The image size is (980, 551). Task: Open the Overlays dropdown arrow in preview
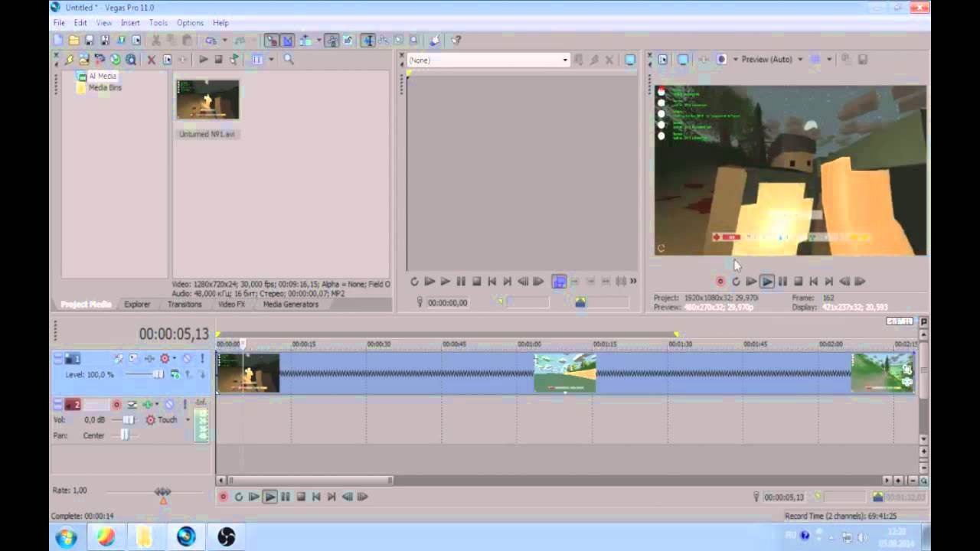coord(829,59)
